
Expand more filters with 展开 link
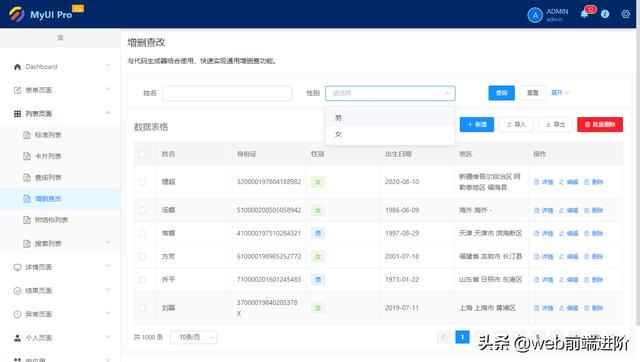tap(560, 93)
